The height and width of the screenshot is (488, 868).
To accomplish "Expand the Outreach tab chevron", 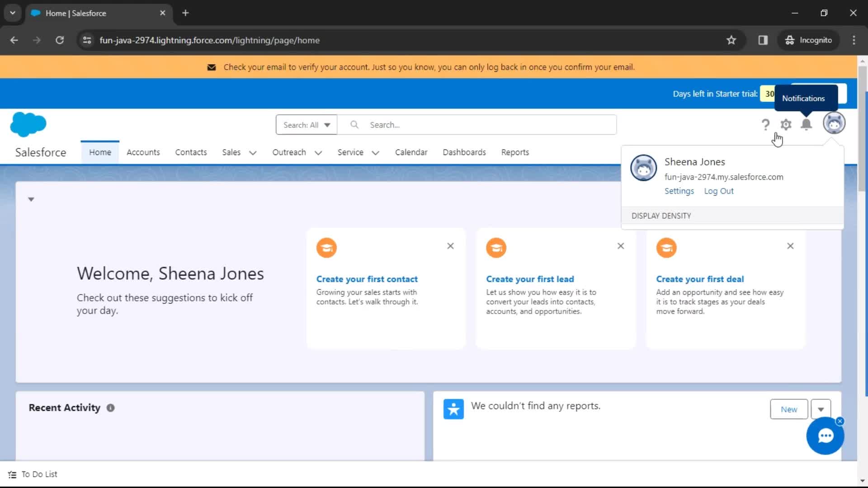I will 318,153.
